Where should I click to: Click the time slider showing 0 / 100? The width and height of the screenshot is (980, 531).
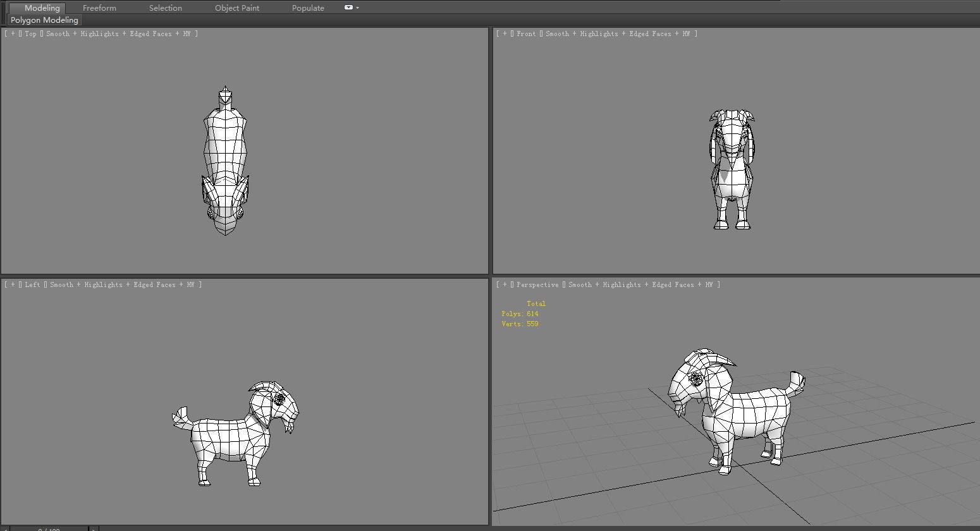pos(49,528)
